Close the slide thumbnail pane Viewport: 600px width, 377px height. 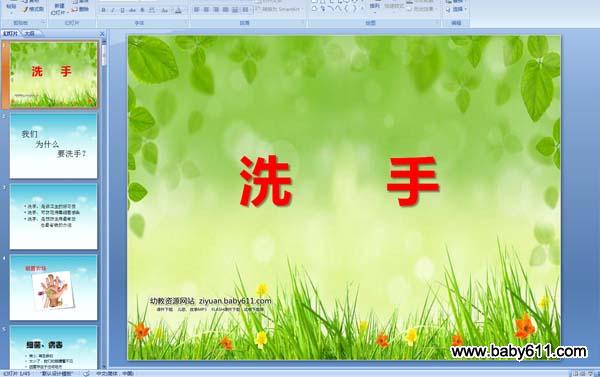[x=102, y=34]
